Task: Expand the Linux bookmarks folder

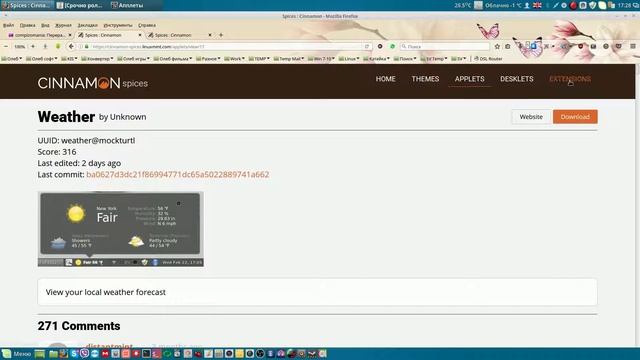Action: pyautogui.click(x=349, y=59)
